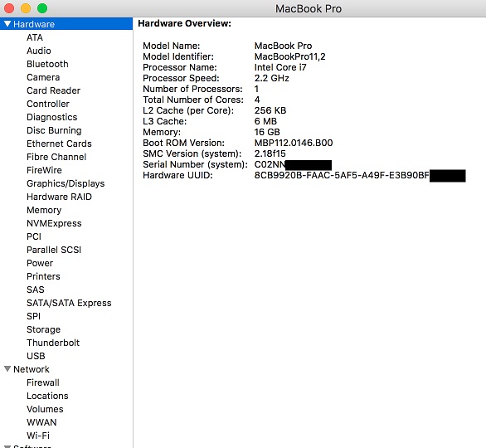
Task: Click the Model Name label
Action: pos(172,46)
